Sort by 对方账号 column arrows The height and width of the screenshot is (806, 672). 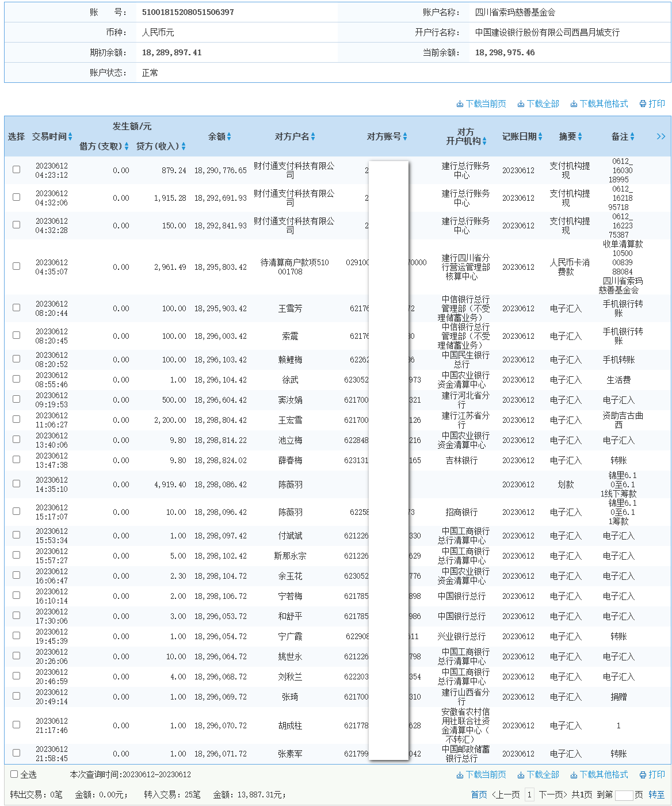click(x=405, y=136)
